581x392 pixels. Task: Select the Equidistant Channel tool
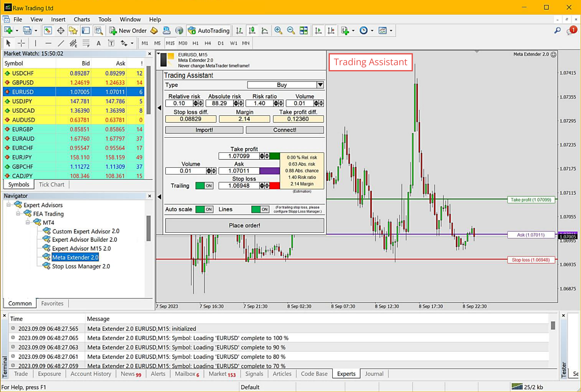(73, 43)
